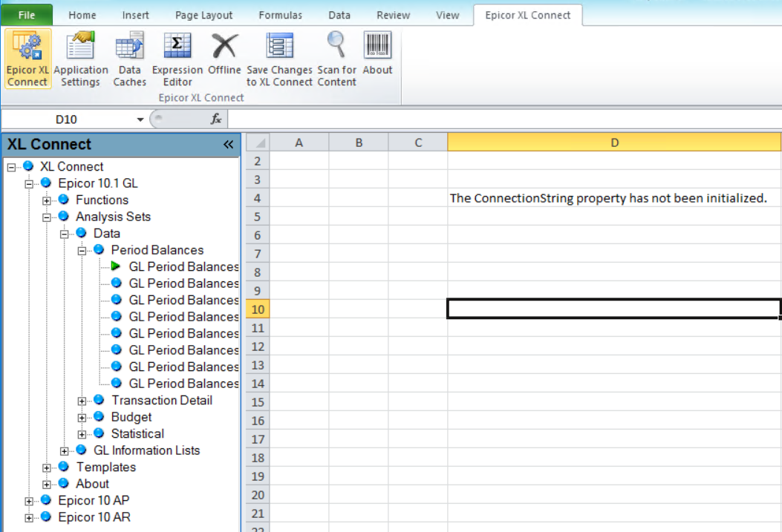Select Epicor 10 AR tree item

pyautogui.click(x=94, y=517)
